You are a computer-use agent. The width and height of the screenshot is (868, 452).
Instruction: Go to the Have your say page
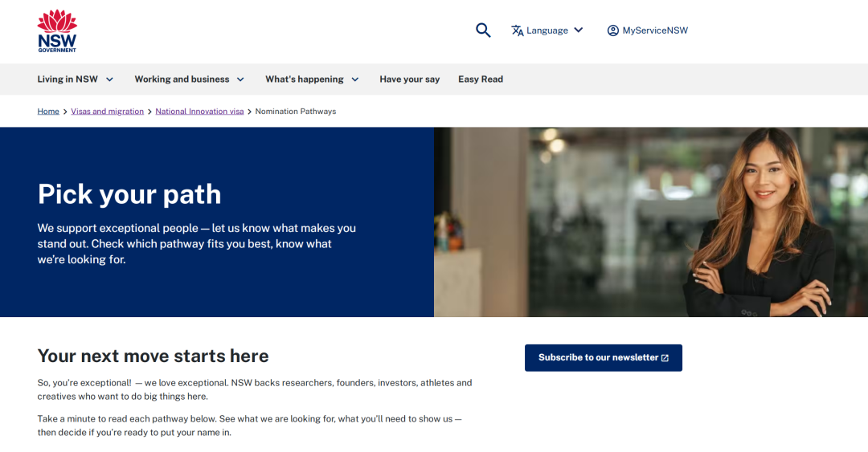tap(409, 79)
